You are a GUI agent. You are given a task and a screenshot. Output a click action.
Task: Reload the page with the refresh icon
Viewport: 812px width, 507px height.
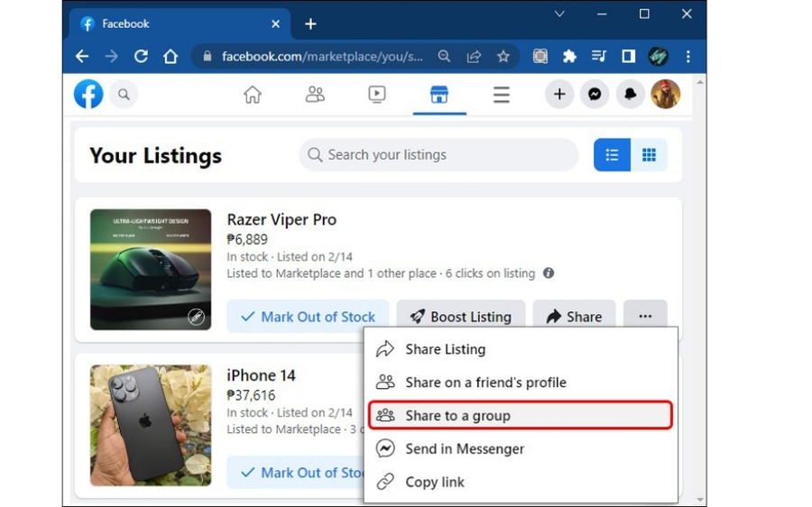141,57
